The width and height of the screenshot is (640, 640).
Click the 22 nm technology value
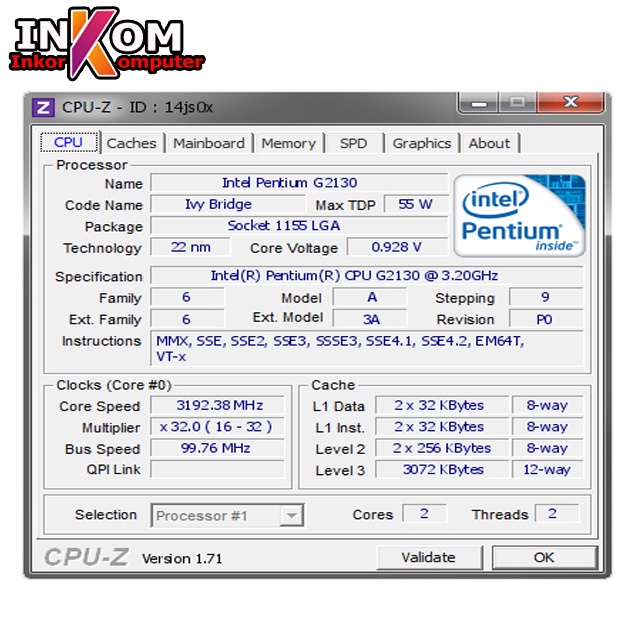tap(190, 247)
